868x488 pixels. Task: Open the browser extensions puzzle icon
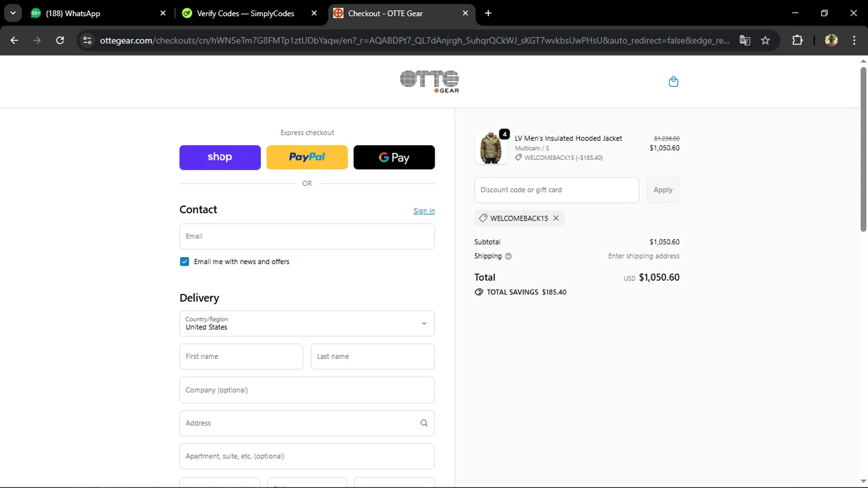[x=797, y=41]
